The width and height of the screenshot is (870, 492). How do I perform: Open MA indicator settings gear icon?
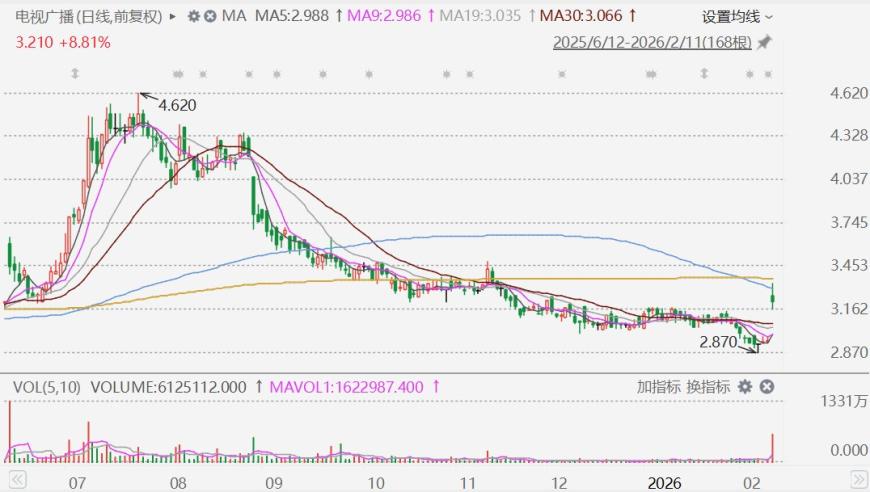click(194, 17)
